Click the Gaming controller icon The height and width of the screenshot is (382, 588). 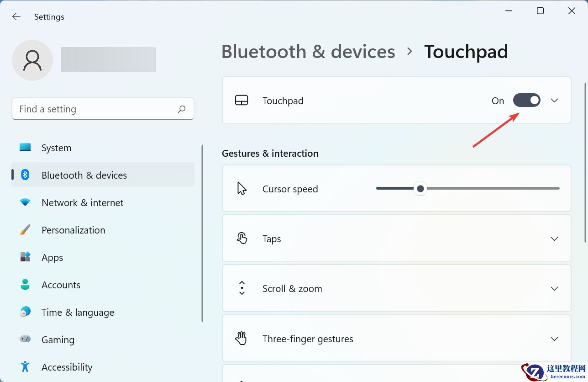(25, 340)
